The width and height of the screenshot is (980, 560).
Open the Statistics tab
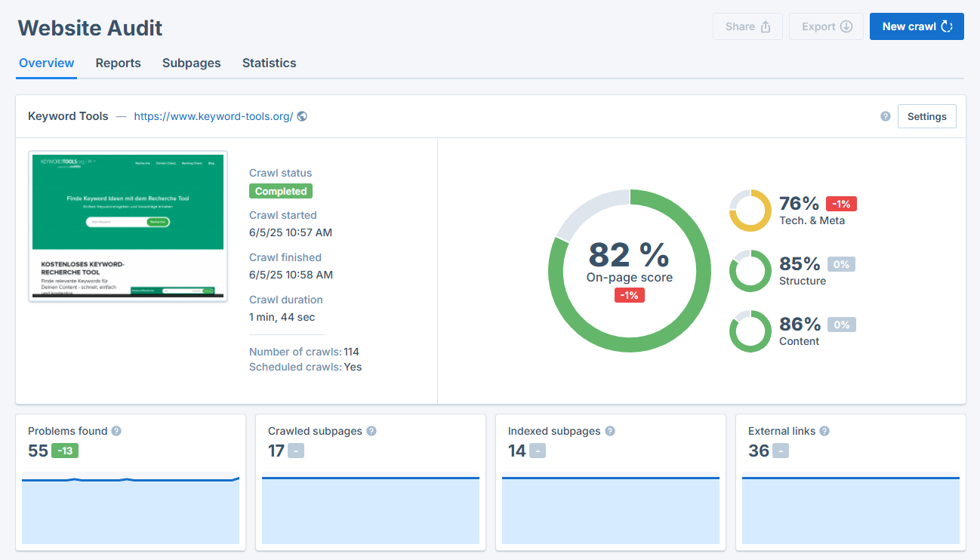click(269, 63)
